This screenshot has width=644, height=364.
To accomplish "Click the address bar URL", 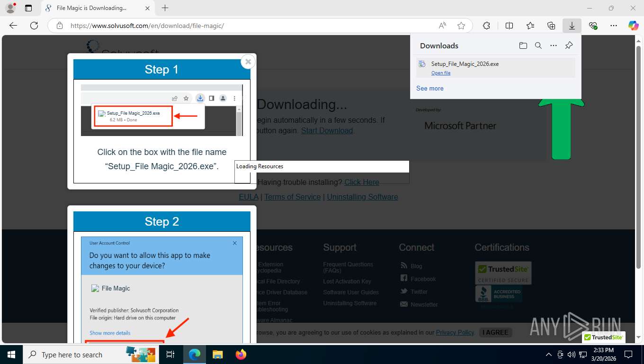I will click(147, 26).
